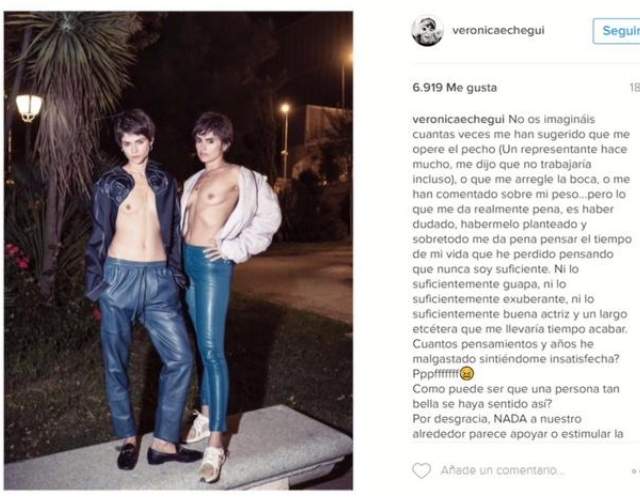Click veronicaechegui username at start of caption
This screenshot has height=500, width=640.
point(459,120)
